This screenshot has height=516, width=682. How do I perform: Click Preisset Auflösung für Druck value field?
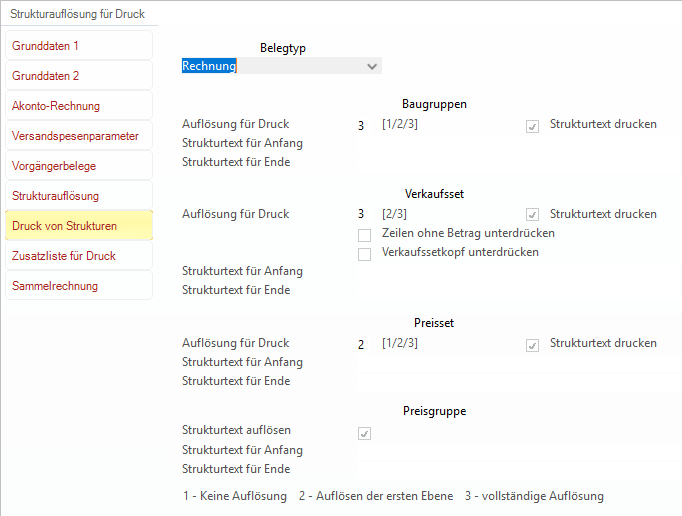pos(367,345)
